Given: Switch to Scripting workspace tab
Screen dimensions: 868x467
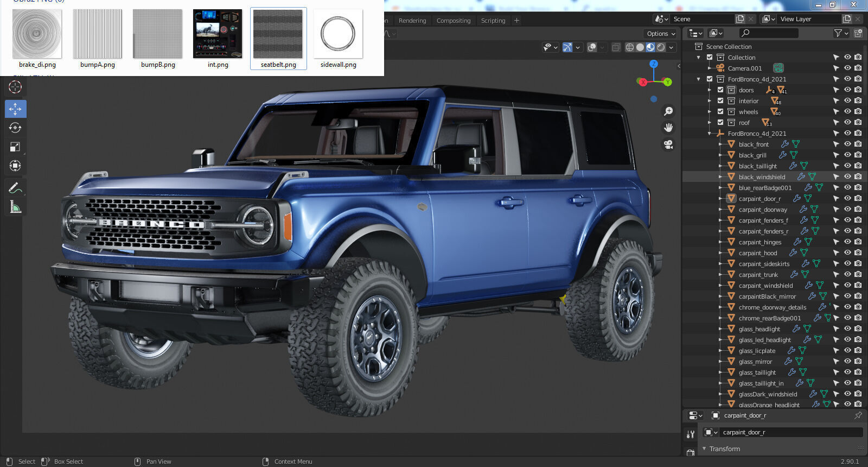Looking at the screenshot, I should click(493, 21).
